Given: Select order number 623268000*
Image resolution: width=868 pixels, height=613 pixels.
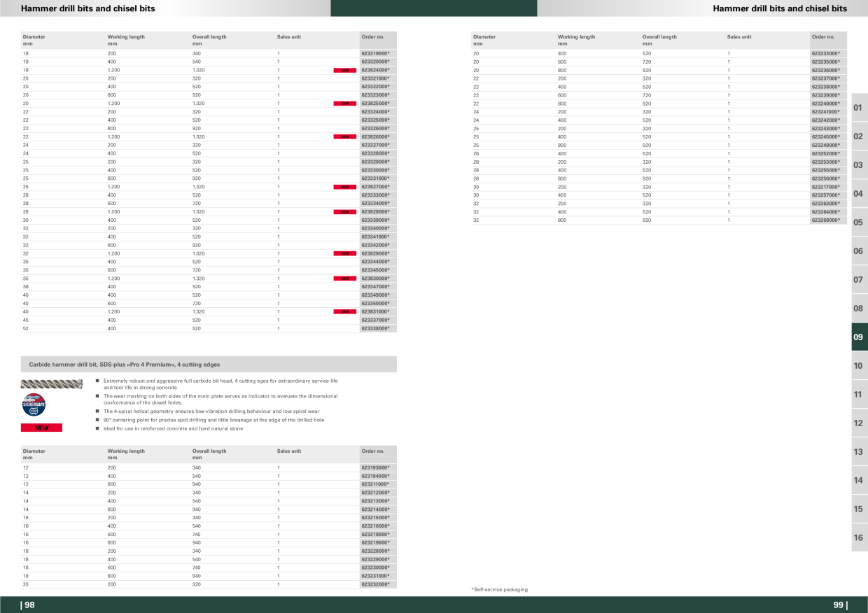Looking at the screenshot, I should pyautogui.click(x=826, y=220).
